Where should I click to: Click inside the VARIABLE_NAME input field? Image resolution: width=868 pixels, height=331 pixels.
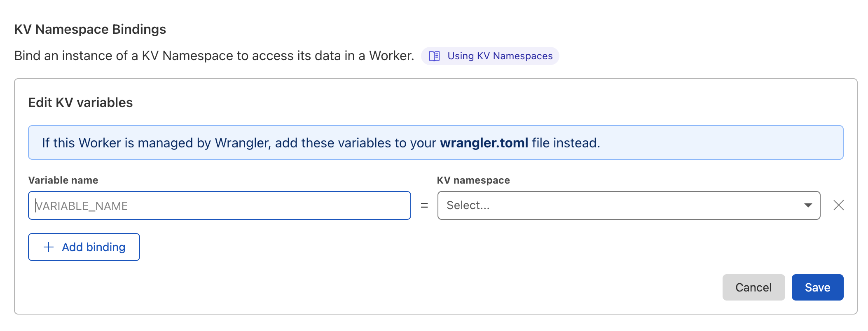point(220,205)
